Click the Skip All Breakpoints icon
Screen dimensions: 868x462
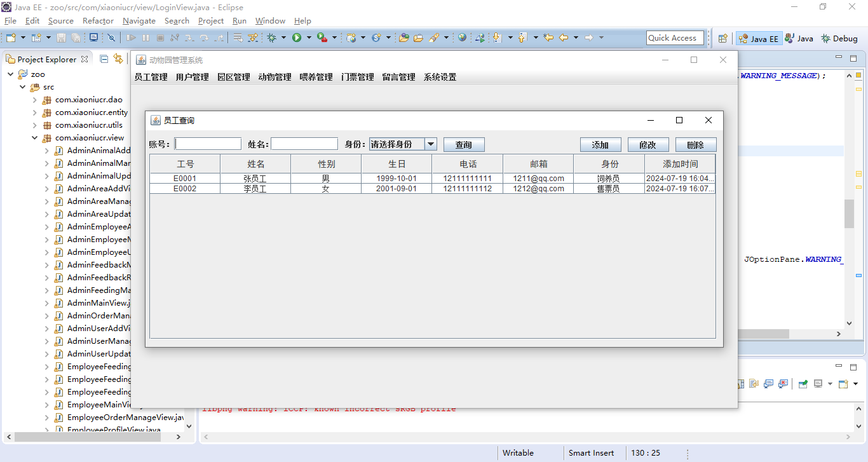[x=111, y=38]
